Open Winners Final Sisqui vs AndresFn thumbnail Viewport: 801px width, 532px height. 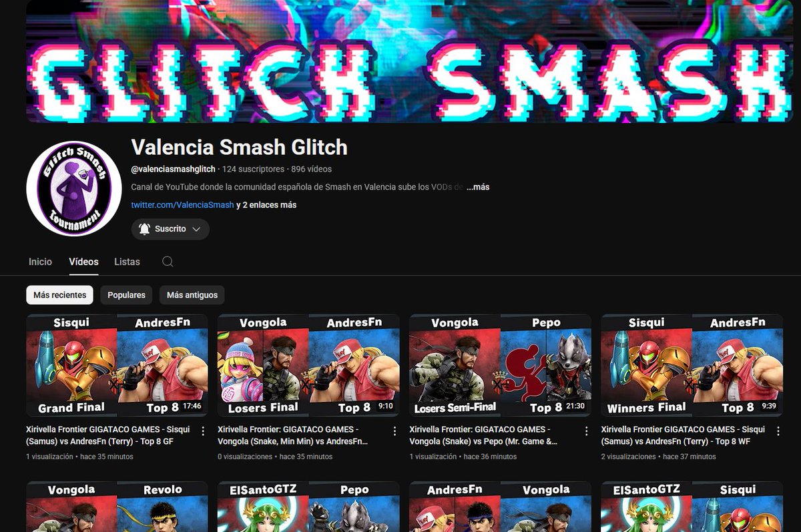pos(692,366)
